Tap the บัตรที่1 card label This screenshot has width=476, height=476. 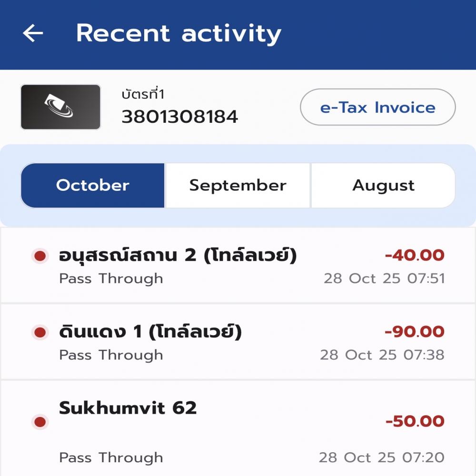point(143,95)
